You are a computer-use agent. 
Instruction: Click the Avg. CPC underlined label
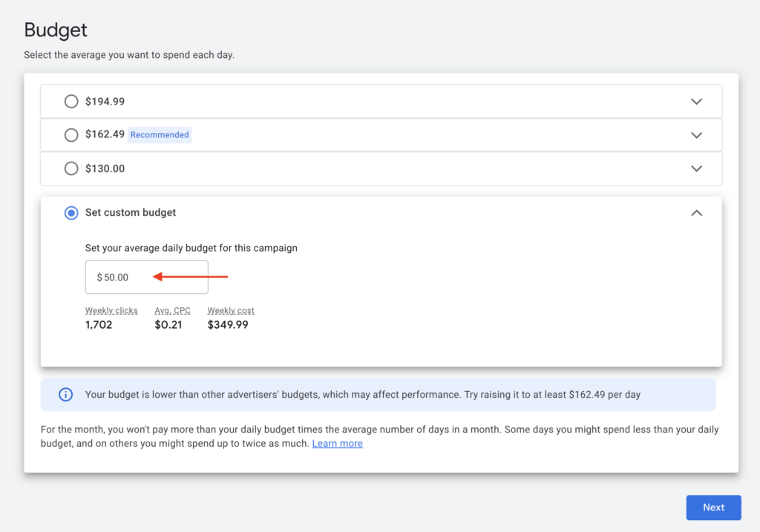172,311
